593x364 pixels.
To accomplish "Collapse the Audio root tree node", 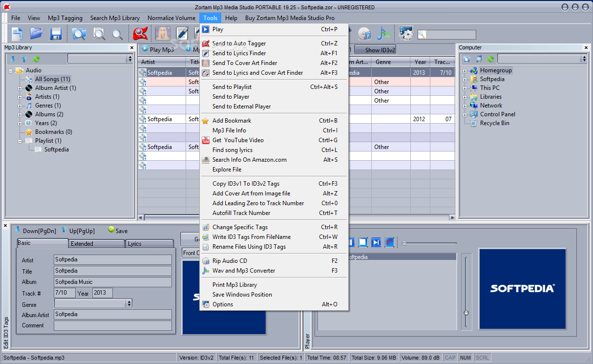I will click(x=11, y=71).
